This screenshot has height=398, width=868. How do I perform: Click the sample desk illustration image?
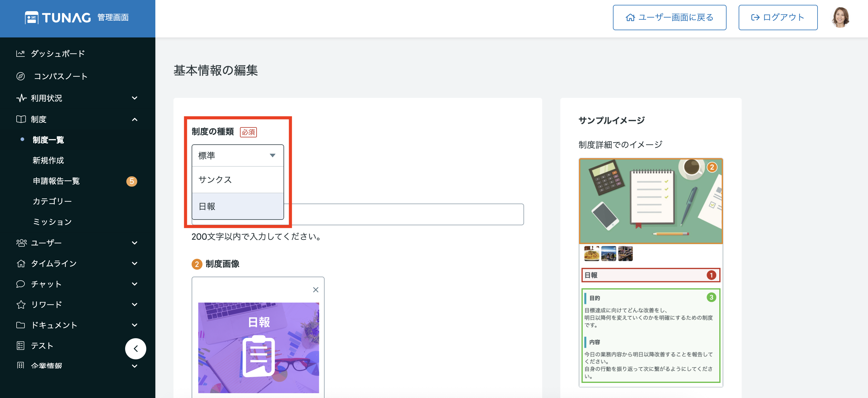click(x=651, y=201)
